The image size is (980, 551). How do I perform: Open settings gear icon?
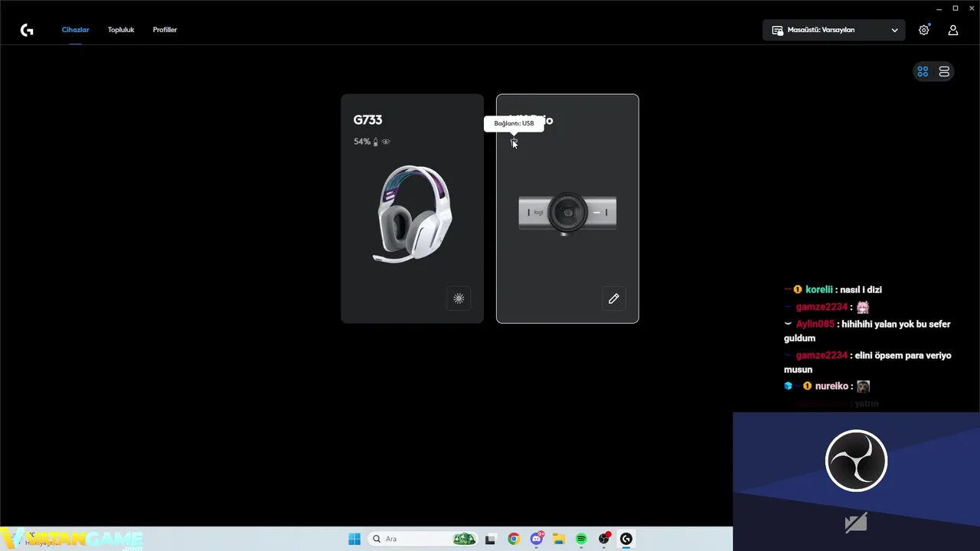pyautogui.click(x=924, y=30)
